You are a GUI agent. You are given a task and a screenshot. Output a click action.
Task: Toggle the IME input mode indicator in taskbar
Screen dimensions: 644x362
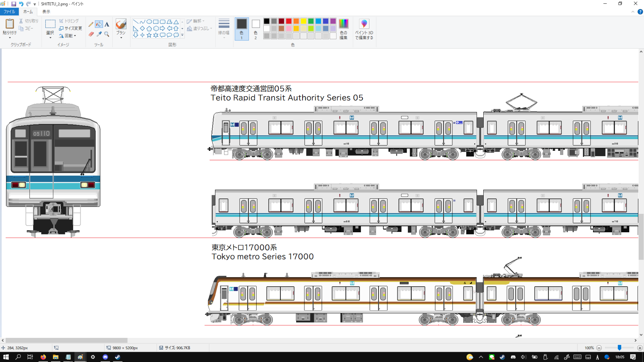click(x=597, y=357)
